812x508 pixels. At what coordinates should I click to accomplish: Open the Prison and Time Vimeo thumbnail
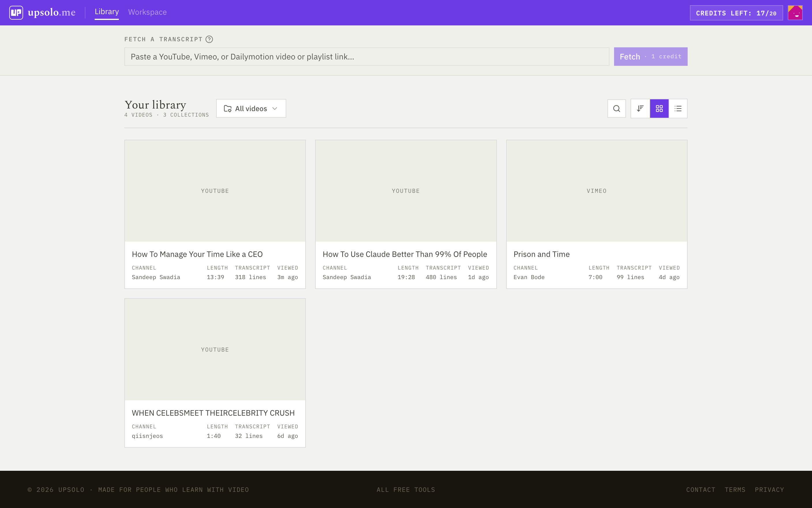point(597,191)
